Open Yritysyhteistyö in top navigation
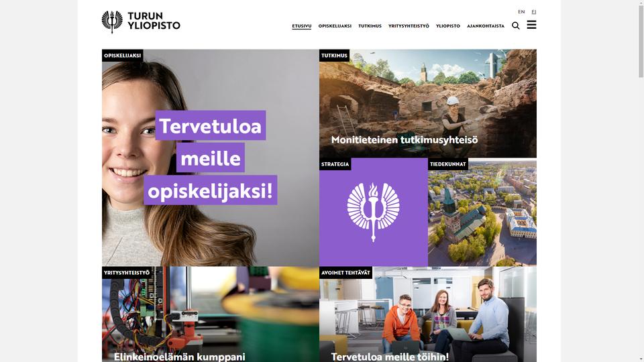 pyautogui.click(x=409, y=26)
